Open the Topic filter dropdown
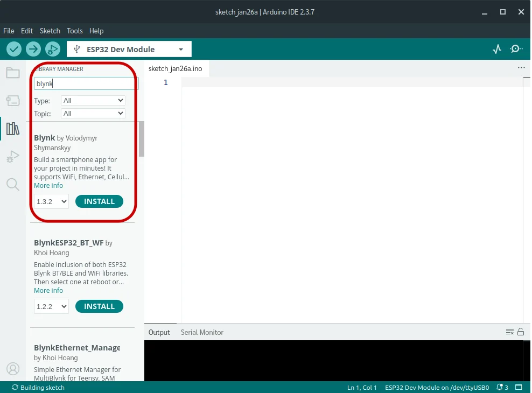Screen dimensions: 532x393 click(94, 114)
